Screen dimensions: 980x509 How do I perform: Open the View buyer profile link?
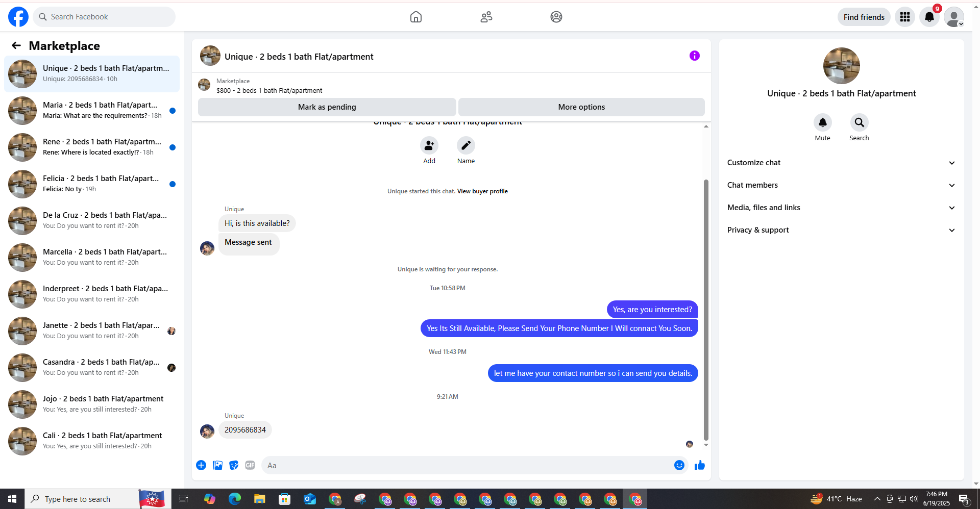pos(482,191)
